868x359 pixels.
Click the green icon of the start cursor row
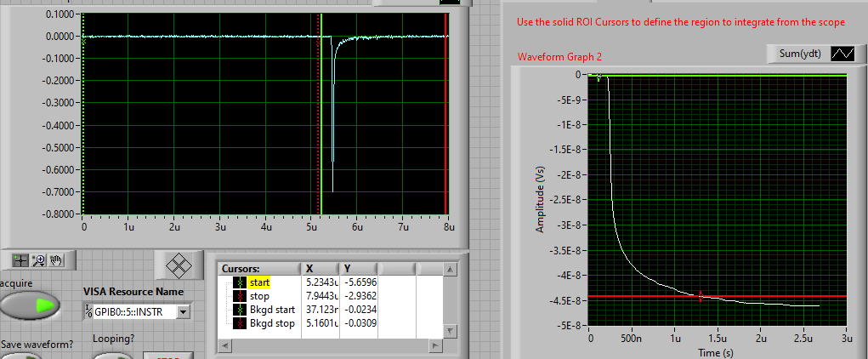point(241,283)
